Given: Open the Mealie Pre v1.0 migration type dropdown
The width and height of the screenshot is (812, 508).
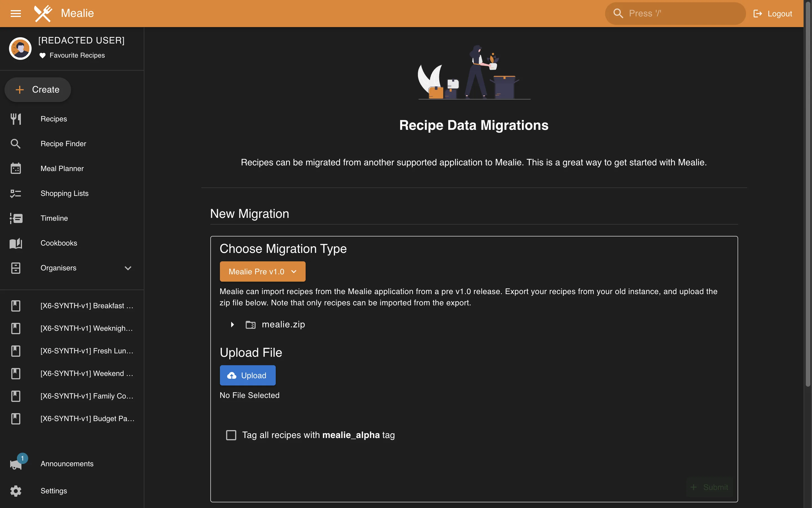Looking at the screenshot, I should coord(262,271).
